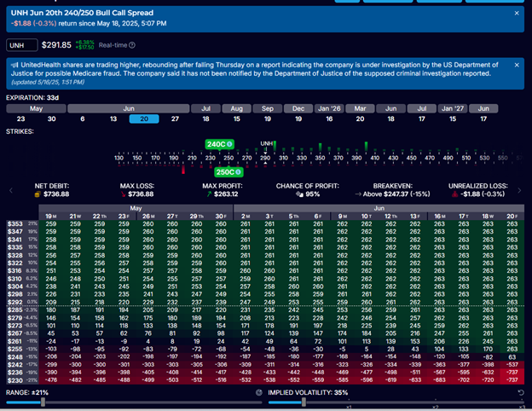This screenshot has height=411, width=532.
Task: Click the 2 M Jun column header
Action: click(246, 217)
